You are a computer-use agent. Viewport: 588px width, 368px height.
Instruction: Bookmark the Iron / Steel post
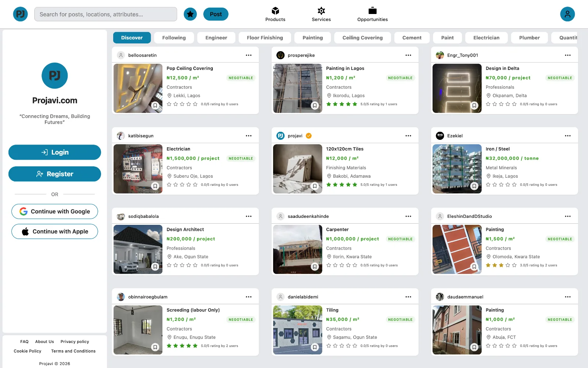click(474, 186)
